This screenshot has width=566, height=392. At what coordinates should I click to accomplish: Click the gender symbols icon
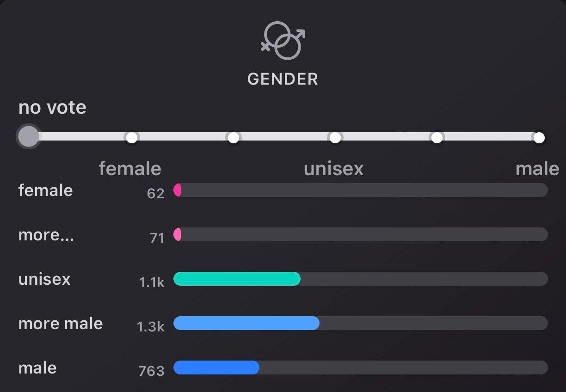[283, 41]
